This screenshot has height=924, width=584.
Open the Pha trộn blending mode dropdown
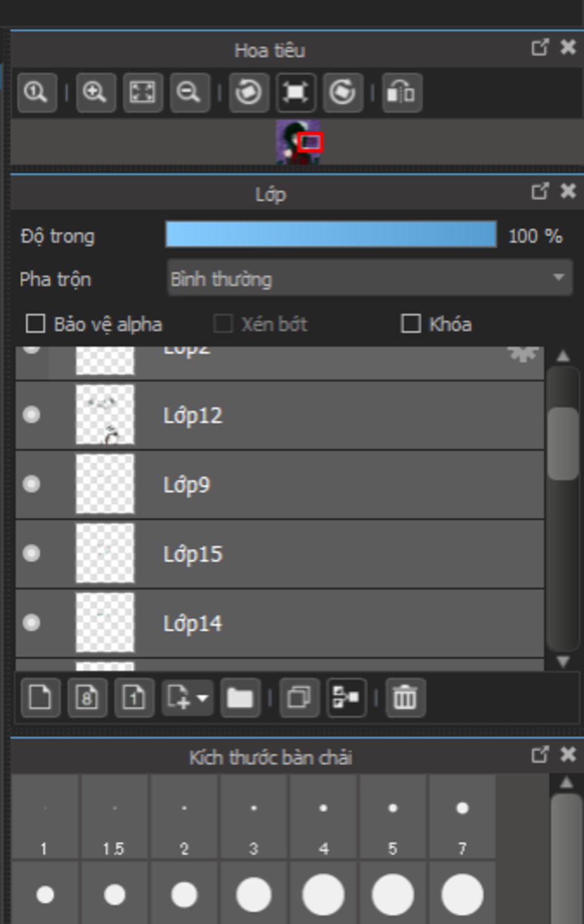pyautogui.click(x=370, y=278)
